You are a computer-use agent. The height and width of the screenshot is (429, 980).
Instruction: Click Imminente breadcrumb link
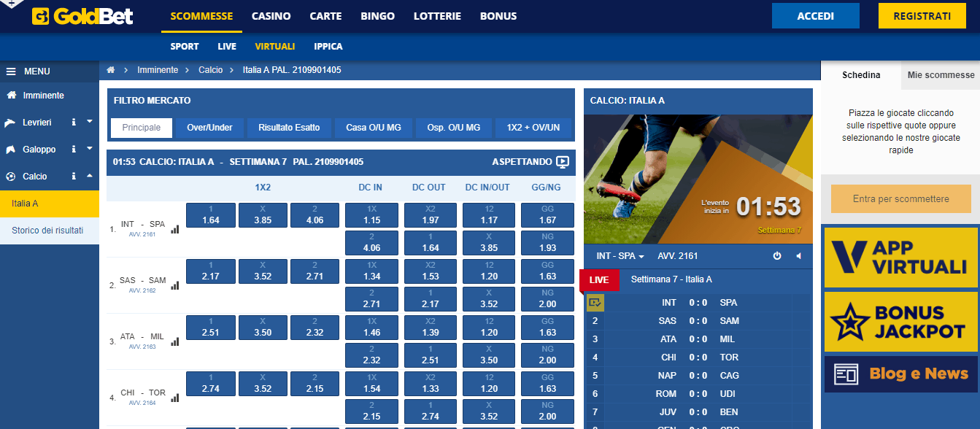point(158,70)
